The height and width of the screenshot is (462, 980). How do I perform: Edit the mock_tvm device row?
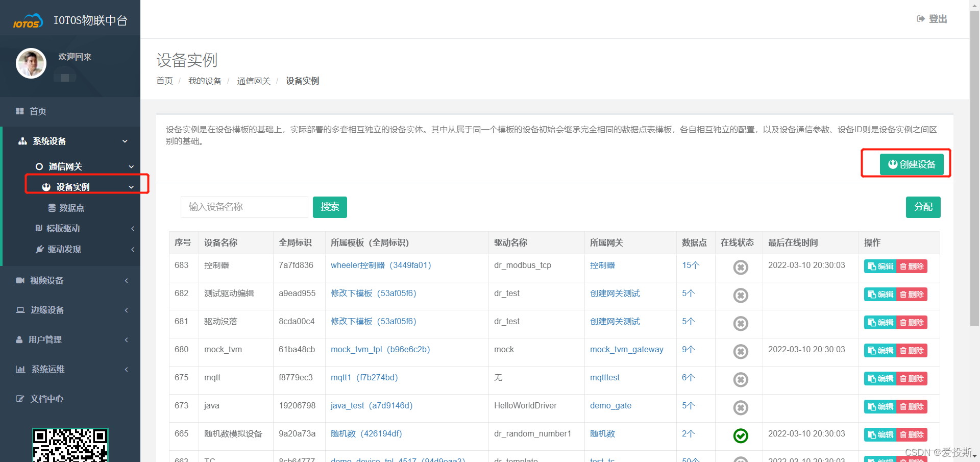pyautogui.click(x=880, y=351)
